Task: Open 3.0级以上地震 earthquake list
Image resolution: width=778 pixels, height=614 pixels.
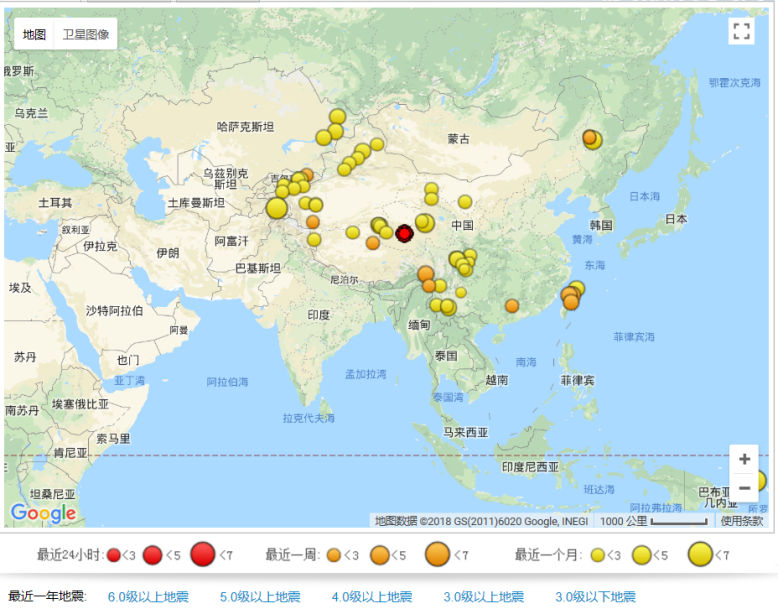Action: [483, 596]
